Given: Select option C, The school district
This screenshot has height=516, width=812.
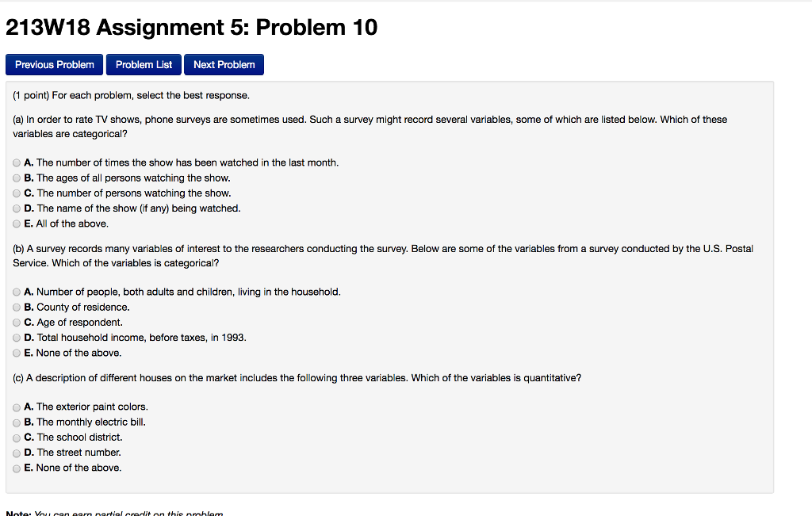Looking at the screenshot, I should click(x=16, y=437).
